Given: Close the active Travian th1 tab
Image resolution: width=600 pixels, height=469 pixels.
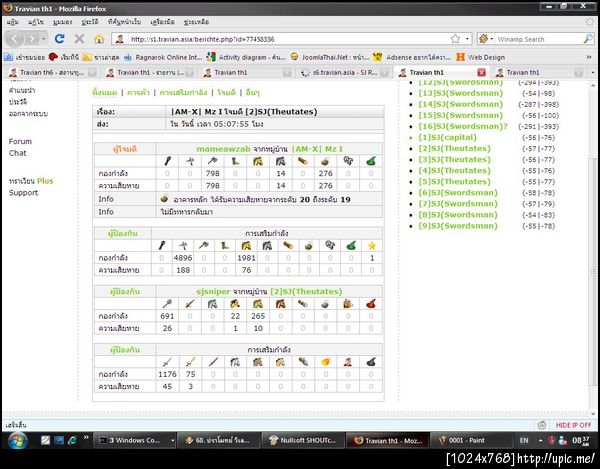Looking at the screenshot, I should pos(481,72).
